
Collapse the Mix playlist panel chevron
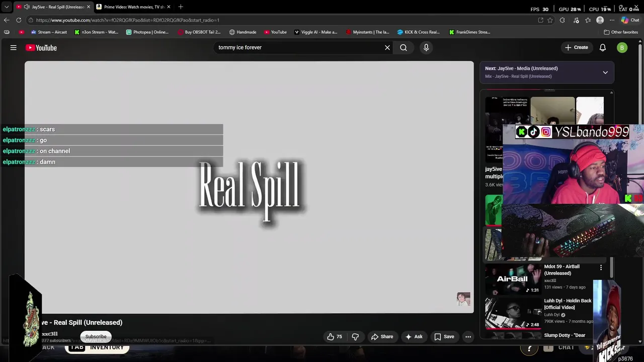pyautogui.click(x=605, y=72)
